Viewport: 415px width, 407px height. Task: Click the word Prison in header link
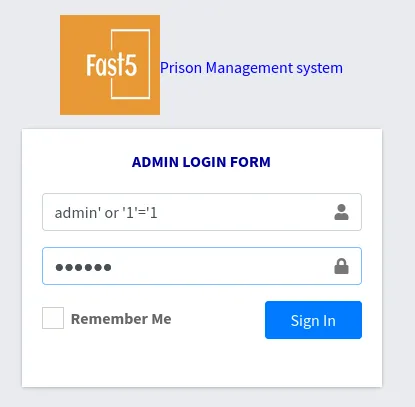pos(181,68)
